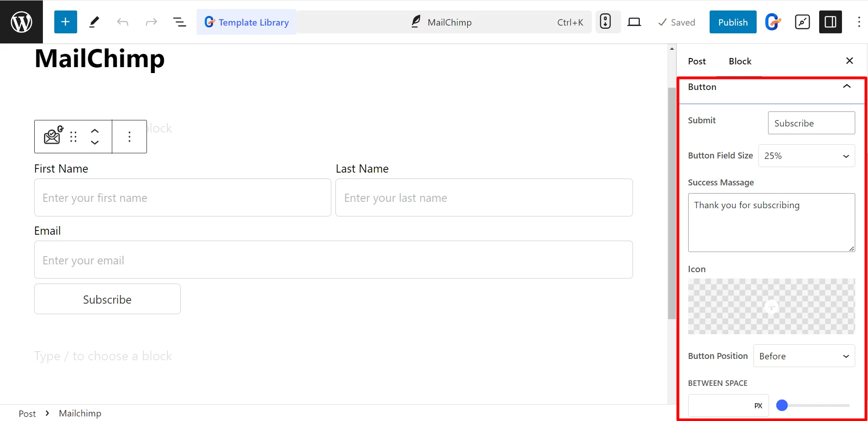Screen dimensions: 868x421
Task: Click the 'Button Field Size' label
Action: click(720, 155)
